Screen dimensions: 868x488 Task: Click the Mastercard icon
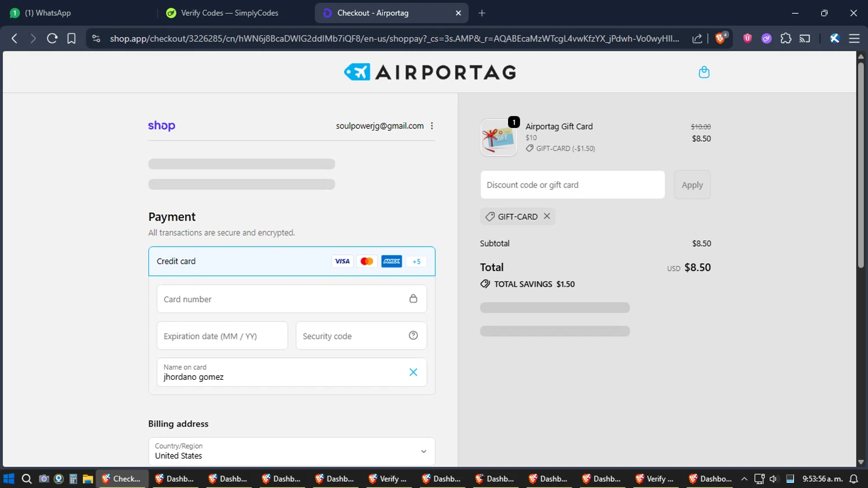tap(367, 261)
